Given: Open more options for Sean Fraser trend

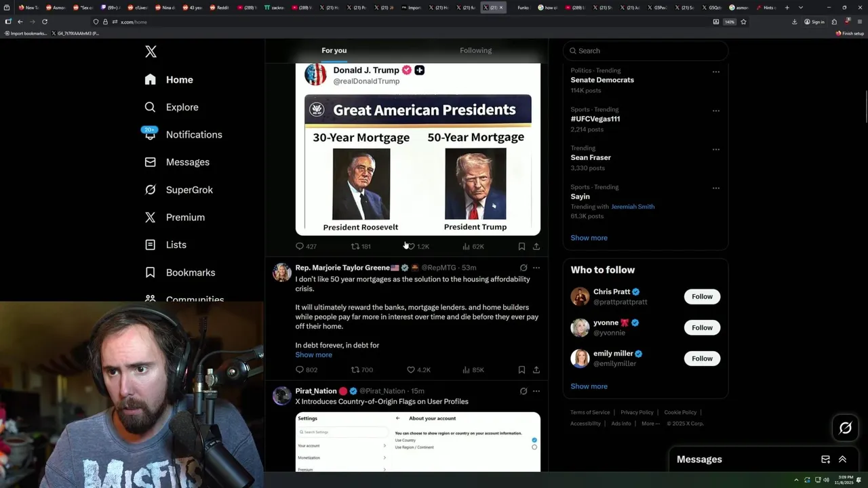Looking at the screenshot, I should coord(715,149).
